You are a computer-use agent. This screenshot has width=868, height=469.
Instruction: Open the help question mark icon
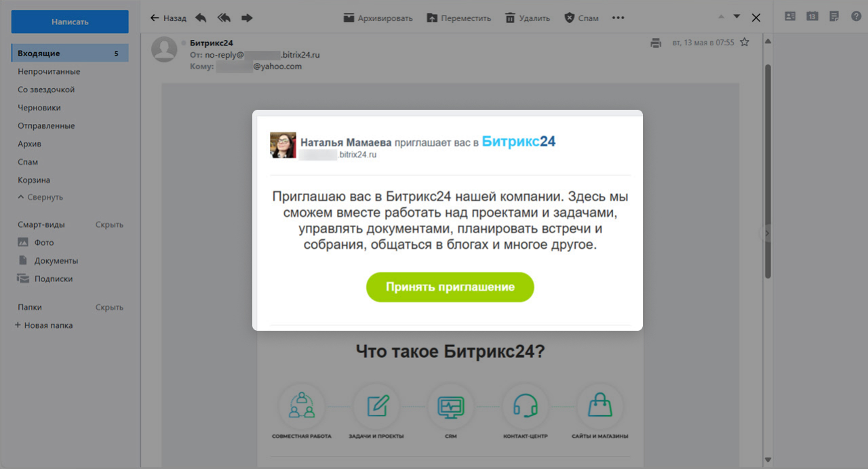point(856,16)
